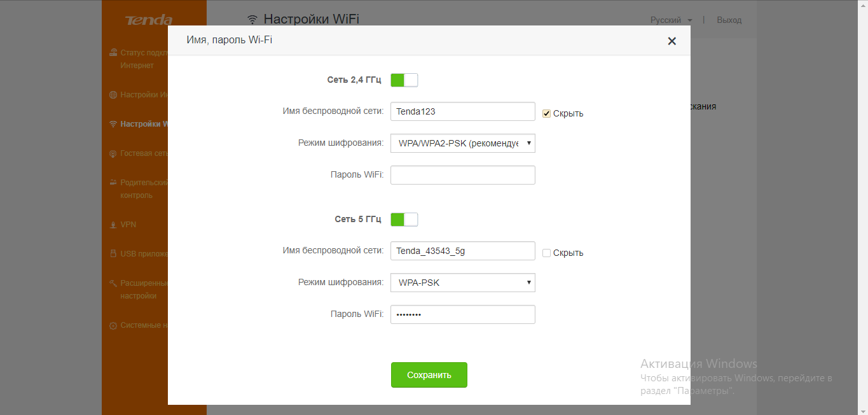Screen dimensions: 868x415
Task: Click the empty 2.4 GHz WiFi password field
Action: tap(463, 175)
